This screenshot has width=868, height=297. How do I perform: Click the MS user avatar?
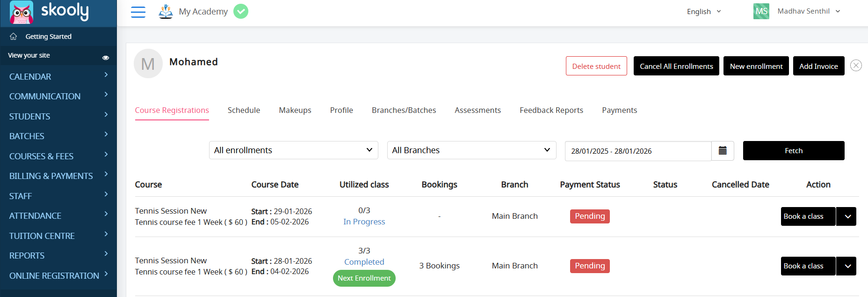761,11
